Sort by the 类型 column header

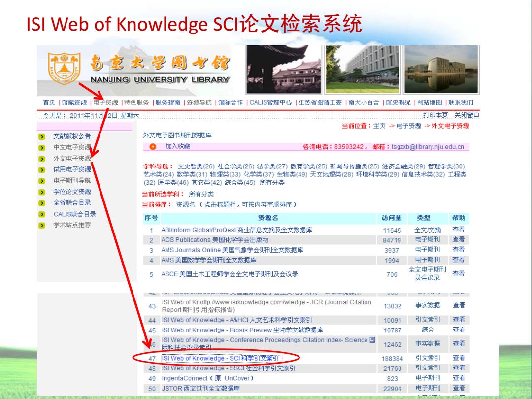(424, 218)
